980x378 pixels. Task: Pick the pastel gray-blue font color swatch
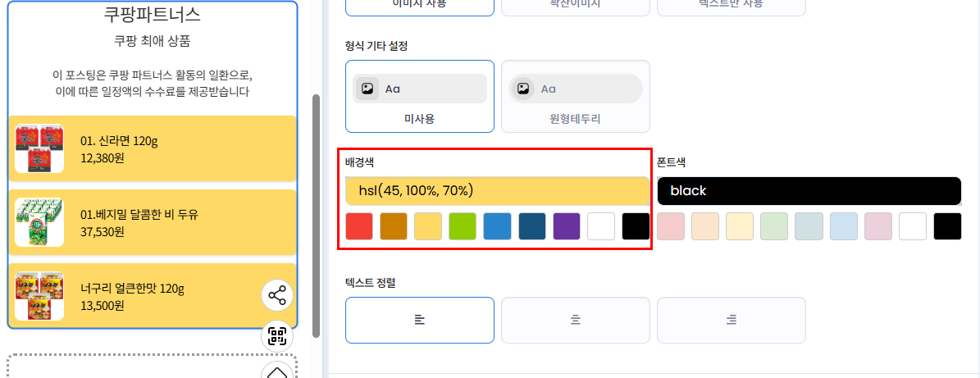click(x=809, y=226)
